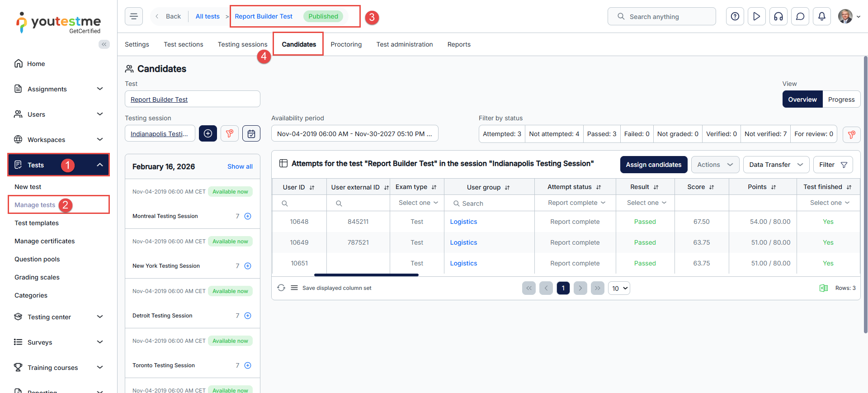Select the Overview view toggle
This screenshot has height=393, width=868.
pos(802,99)
